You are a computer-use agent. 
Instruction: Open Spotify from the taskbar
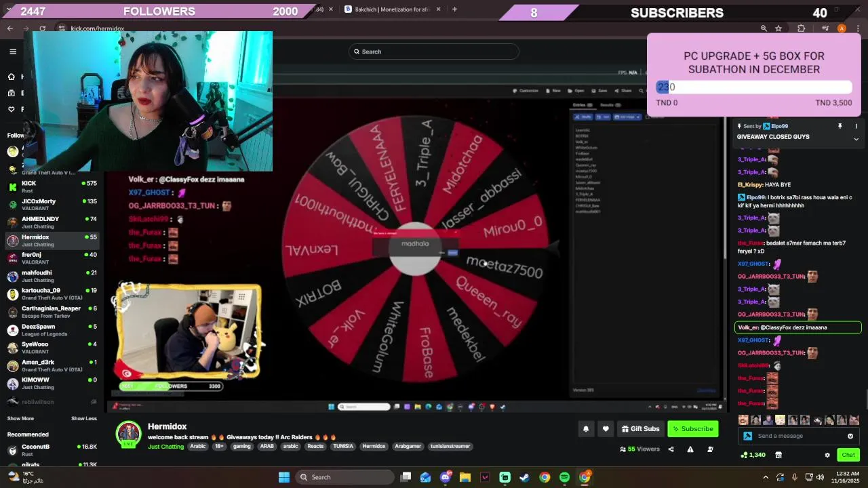(x=564, y=477)
